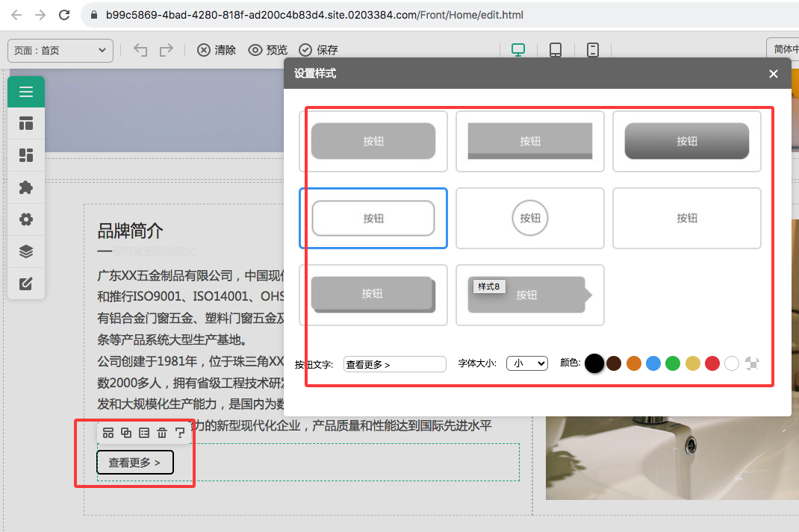
Task: Open the green hamburger menu in sidebar
Action: (x=26, y=92)
